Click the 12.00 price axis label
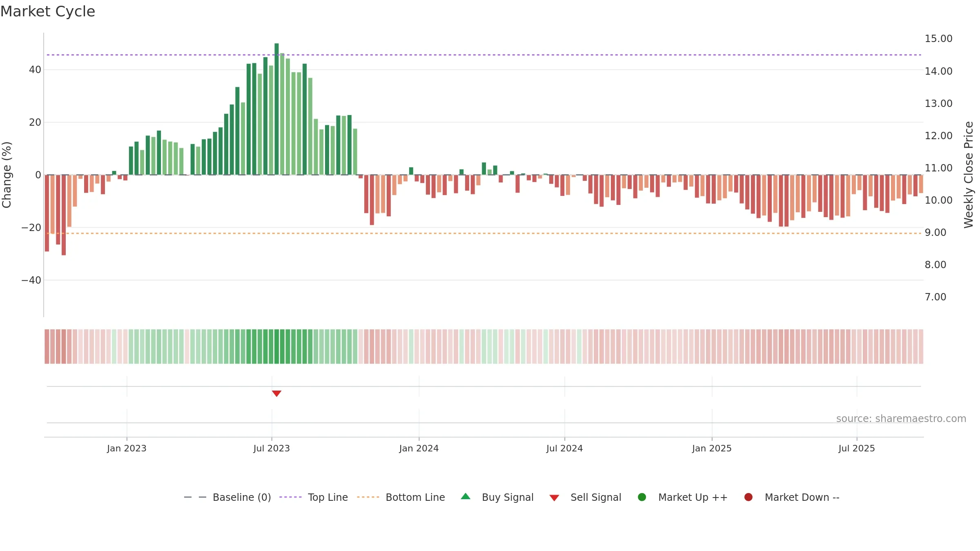980x551 pixels. pos(938,136)
